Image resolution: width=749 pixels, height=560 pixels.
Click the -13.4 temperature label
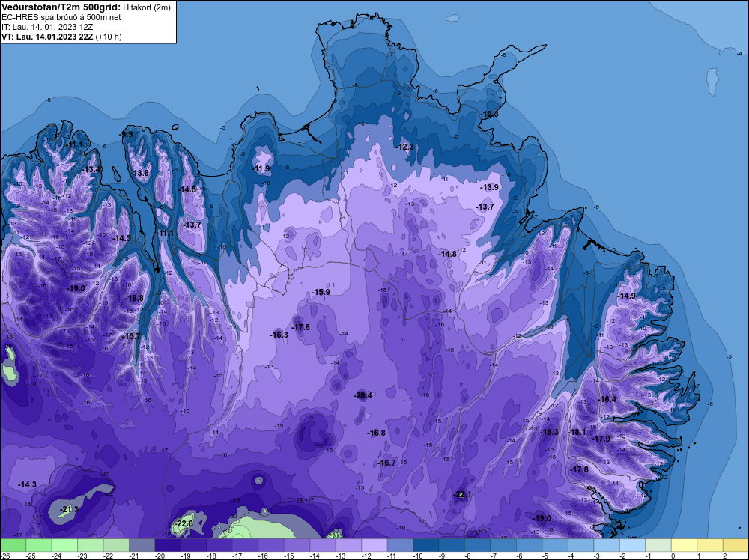(x=91, y=169)
